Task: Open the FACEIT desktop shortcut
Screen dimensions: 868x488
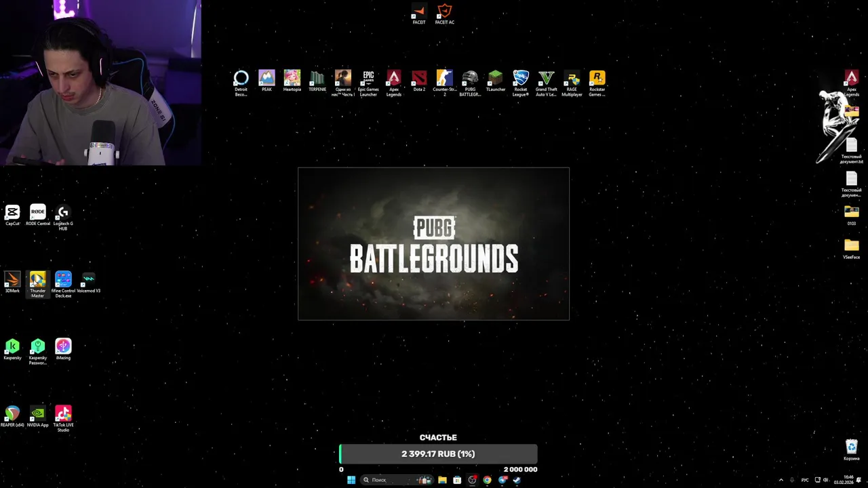Action: (x=419, y=14)
